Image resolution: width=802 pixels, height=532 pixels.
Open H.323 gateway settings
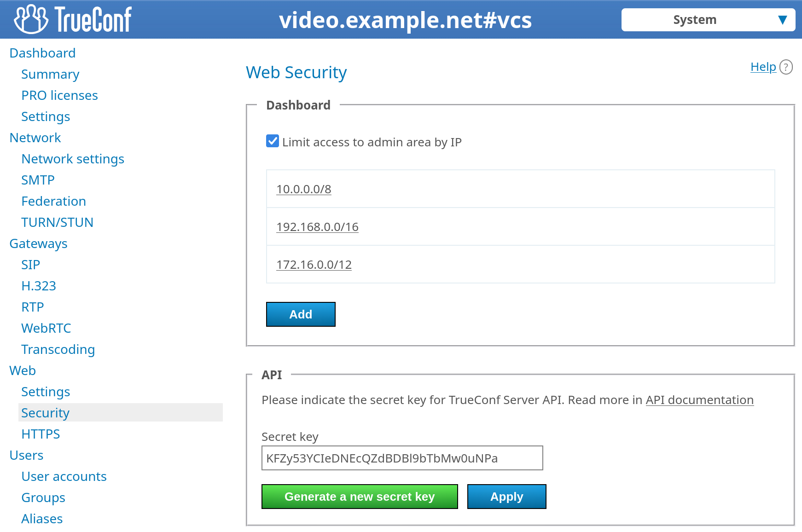click(x=39, y=286)
